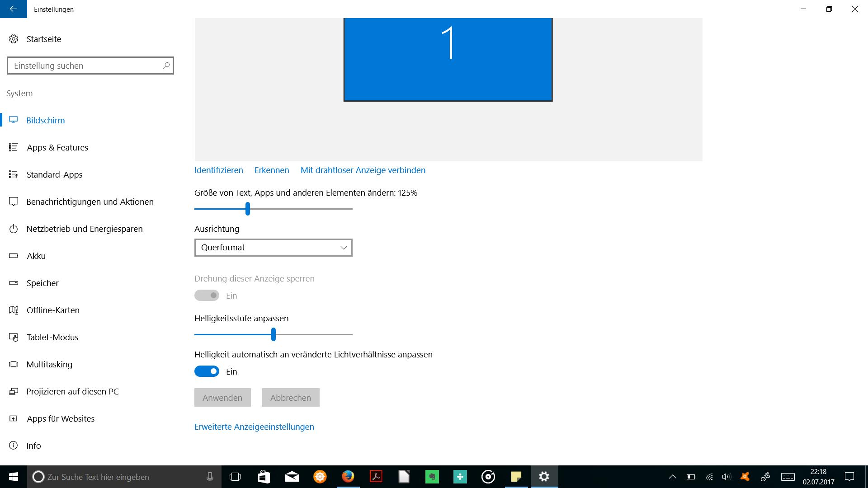The height and width of the screenshot is (488, 868).
Task: Show hidden system tray icons chevron
Action: coord(673,477)
